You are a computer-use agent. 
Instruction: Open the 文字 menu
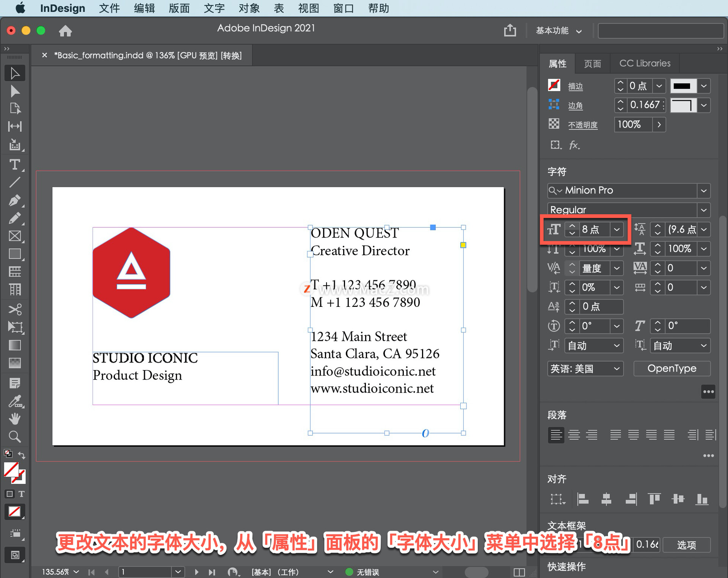tap(214, 8)
